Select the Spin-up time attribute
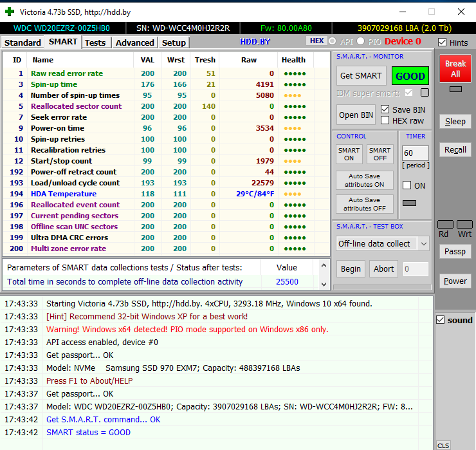The width and height of the screenshot is (476, 450). [x=166, y=84]
